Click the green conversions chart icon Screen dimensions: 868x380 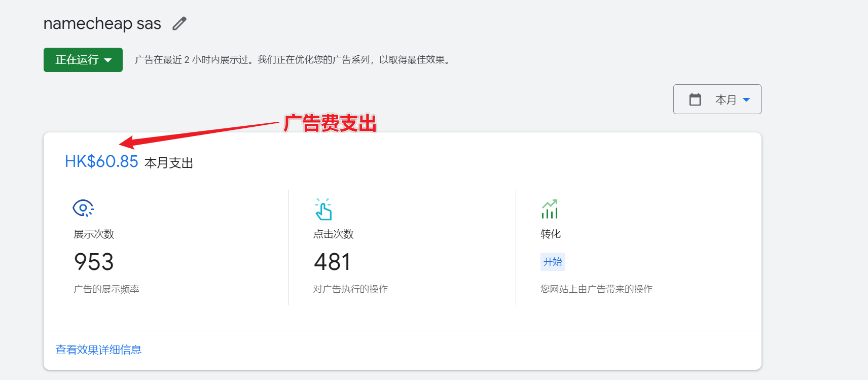coord(550,209)
